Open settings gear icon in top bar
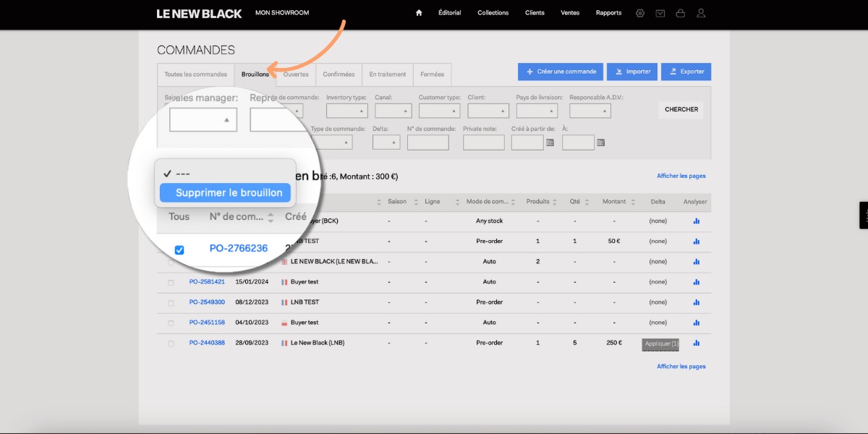Image resolution: width=868 pixels, height=434 pixels. coord(640,13)
